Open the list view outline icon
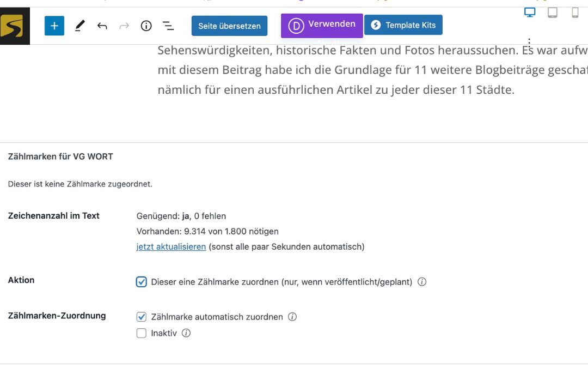This screenshot has height=368, width=588. (168, 26)
